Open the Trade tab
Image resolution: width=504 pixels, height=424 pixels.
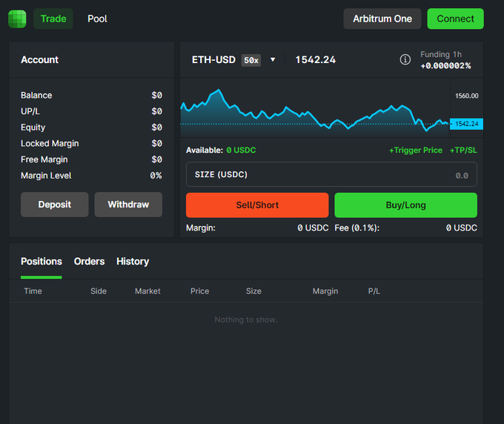point(53,19)
